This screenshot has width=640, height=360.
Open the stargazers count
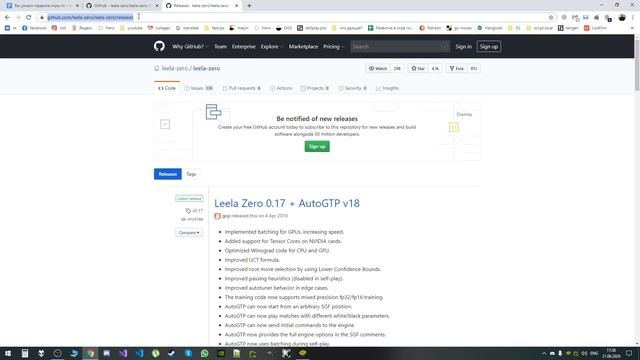pos(435,69)
